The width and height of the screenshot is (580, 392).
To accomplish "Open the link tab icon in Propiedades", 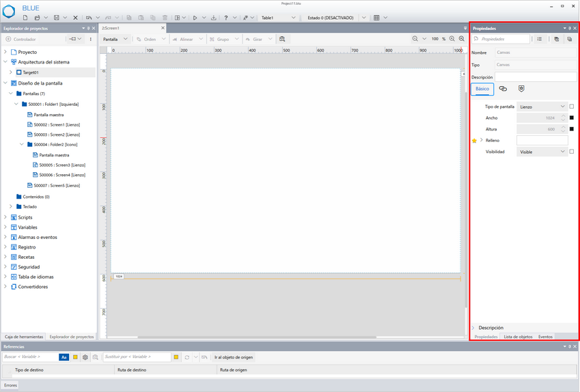I will pyautogui.click(x=503, y=89).
